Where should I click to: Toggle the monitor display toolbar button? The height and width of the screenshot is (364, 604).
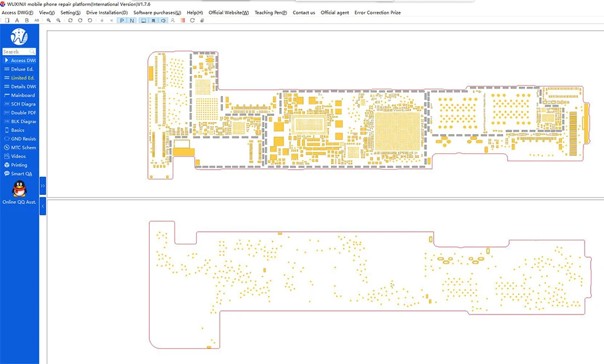click(x=143, y=21)
